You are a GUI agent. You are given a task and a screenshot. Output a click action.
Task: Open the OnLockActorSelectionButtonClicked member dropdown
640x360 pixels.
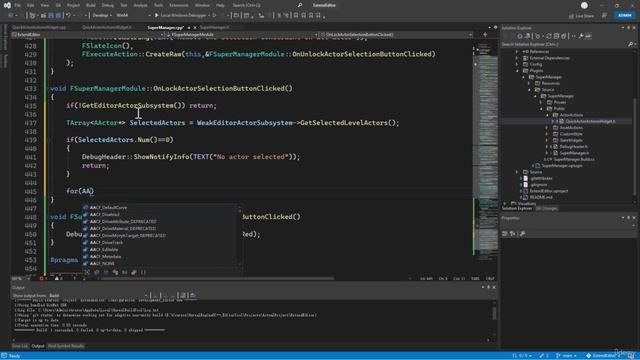click(x=396, y=35)
